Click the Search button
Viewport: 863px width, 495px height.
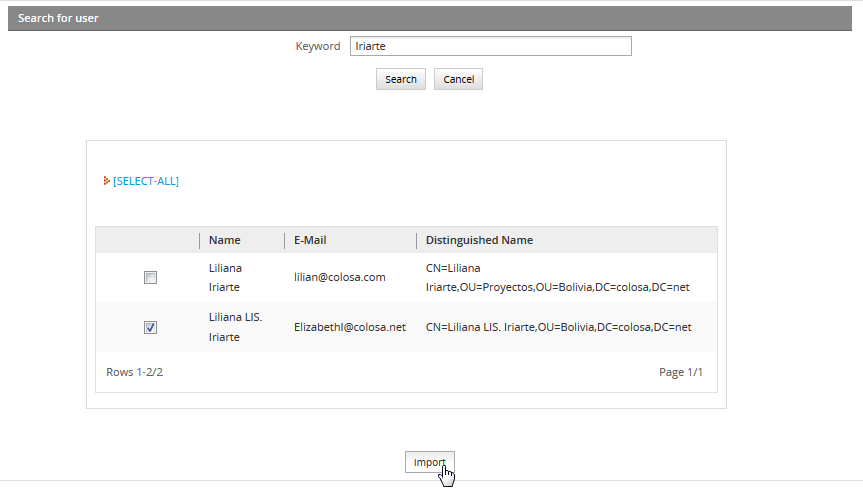click(401, 79)
